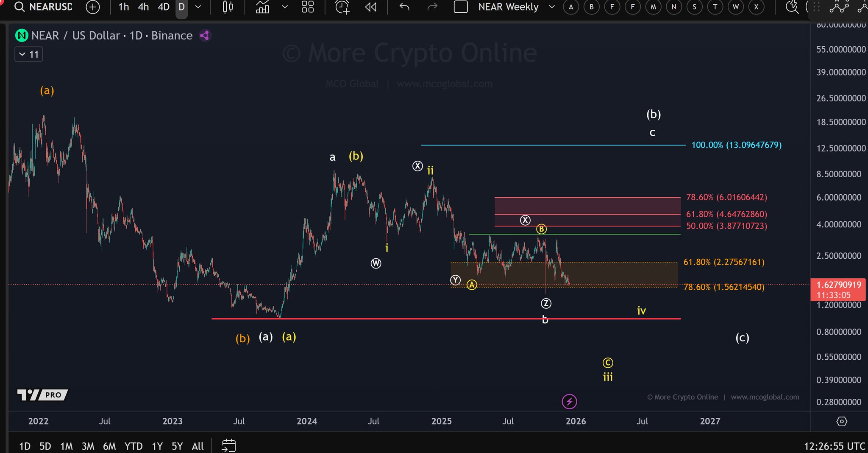Select the D daily timeframe
The image size is (868, 453).
click(x=181, y=7)
